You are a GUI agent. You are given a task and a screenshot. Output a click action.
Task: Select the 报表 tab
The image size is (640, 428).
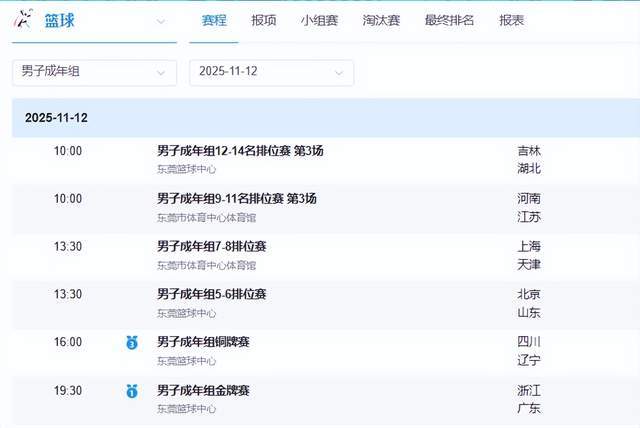pyautogui.click(x=512, y=21)
